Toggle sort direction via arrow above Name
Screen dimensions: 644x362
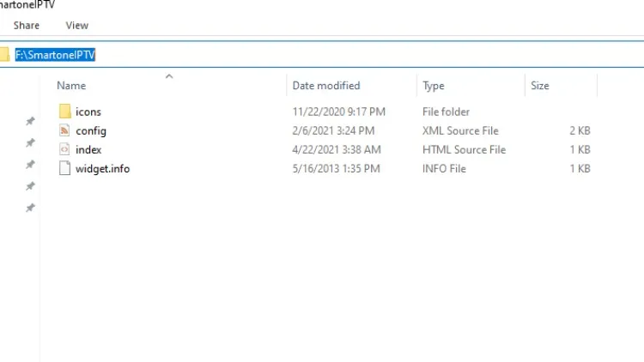169,76
